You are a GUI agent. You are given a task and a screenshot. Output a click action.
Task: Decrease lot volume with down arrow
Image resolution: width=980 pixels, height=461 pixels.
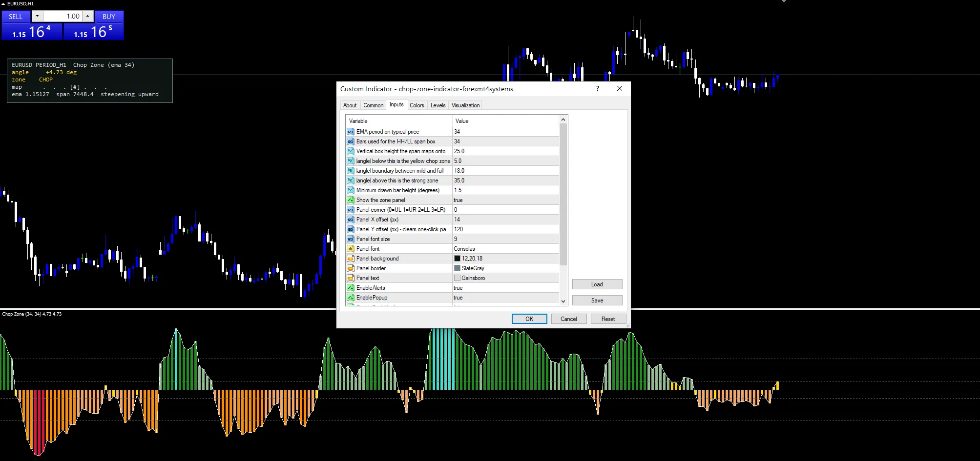point(37,17)
